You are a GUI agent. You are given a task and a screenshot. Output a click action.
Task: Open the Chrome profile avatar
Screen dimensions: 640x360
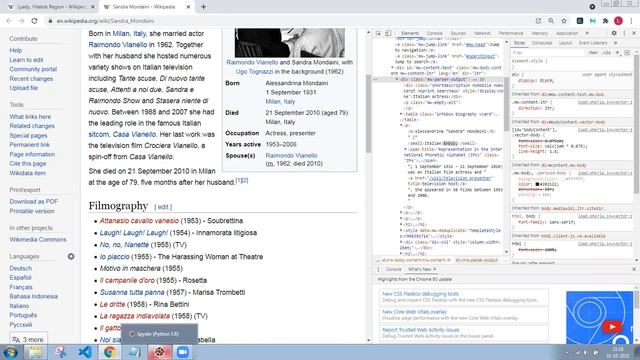point(618,21)
